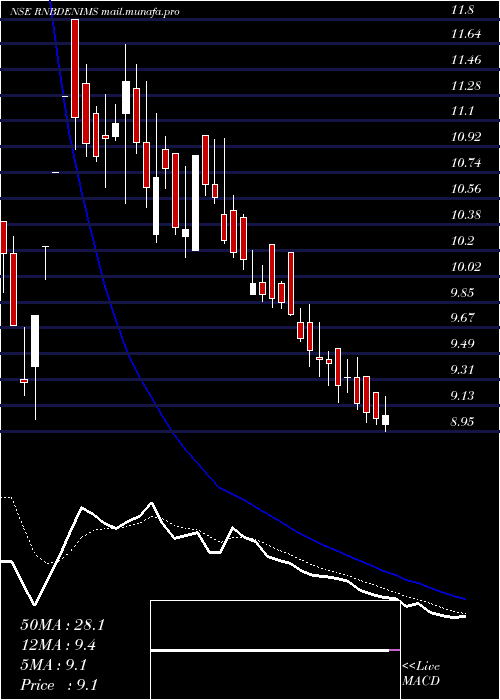This screenshot has height=700, width=500.
Task: Click the 12MA : 9.4 value
Action: (58, 645)
